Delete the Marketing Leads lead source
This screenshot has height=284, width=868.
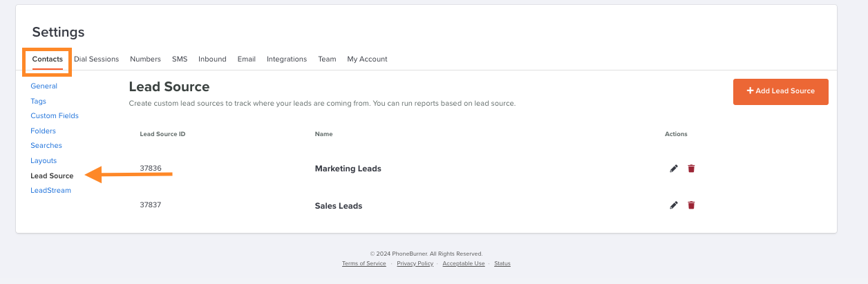tap(691, 169)
